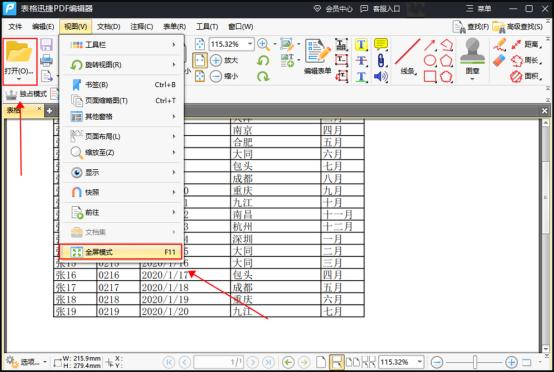The height and width of the screenshot is (372, 554).
Task: Open the 注释(C) menu
Action: point(142,26)
